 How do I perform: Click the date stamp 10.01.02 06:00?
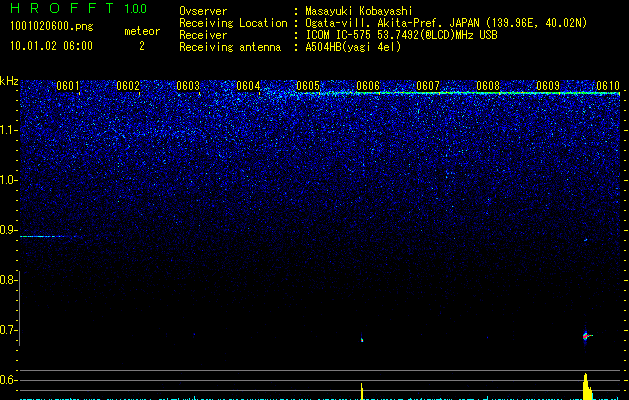click(51, 46)
